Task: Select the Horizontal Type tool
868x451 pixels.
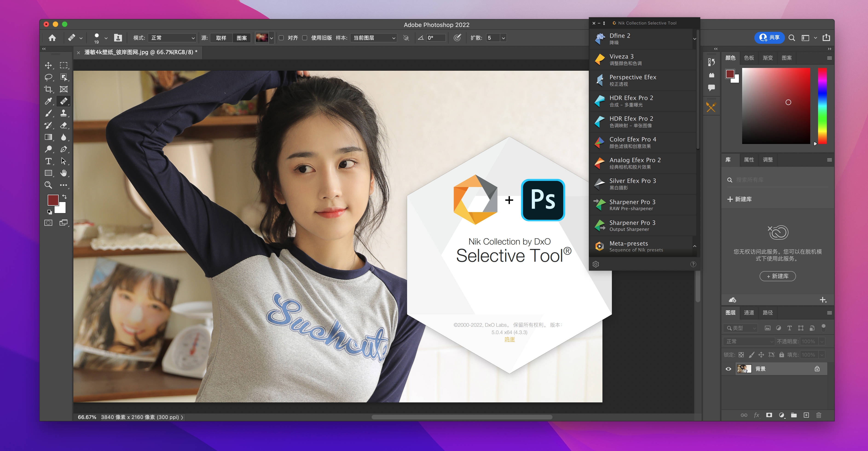Action: pyautogui.click(x=48, y=161)
